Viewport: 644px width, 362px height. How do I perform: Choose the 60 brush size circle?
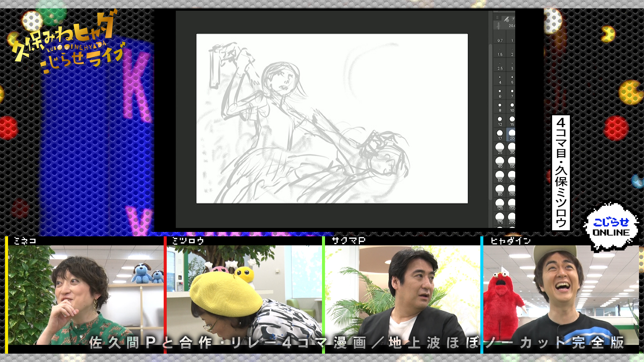coord(500,176)
